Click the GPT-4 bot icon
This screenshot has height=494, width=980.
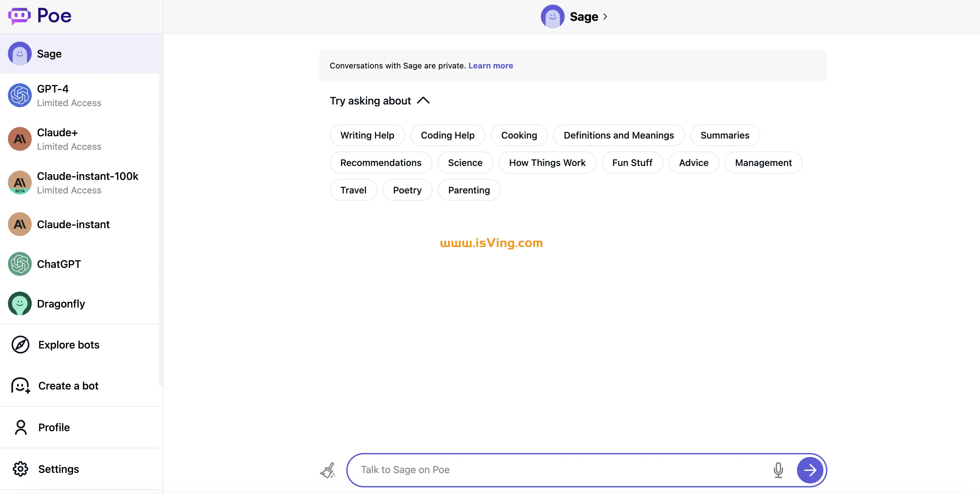pyautogui.click(x=19, y=95)
